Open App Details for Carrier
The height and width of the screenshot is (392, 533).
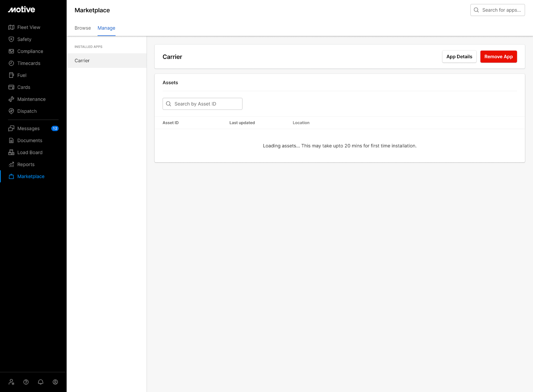click(459, 57)
